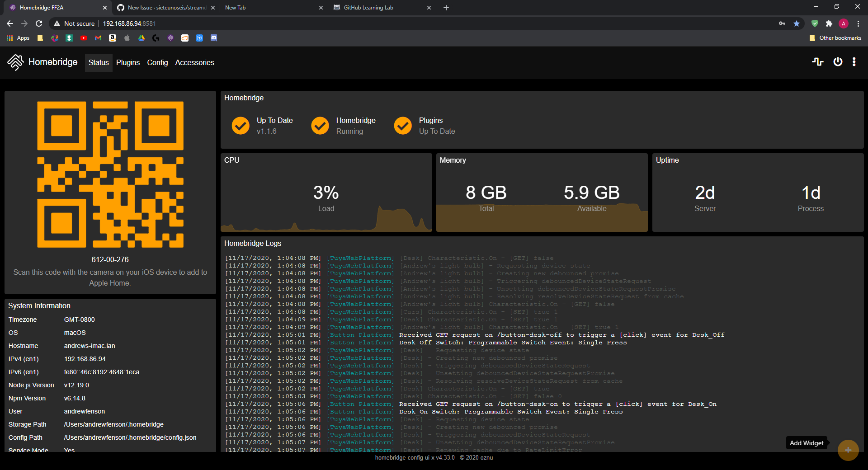Toggle the browser profile avatar
Viewport: 868px width, 470px height.
click(x=843, y=23)
